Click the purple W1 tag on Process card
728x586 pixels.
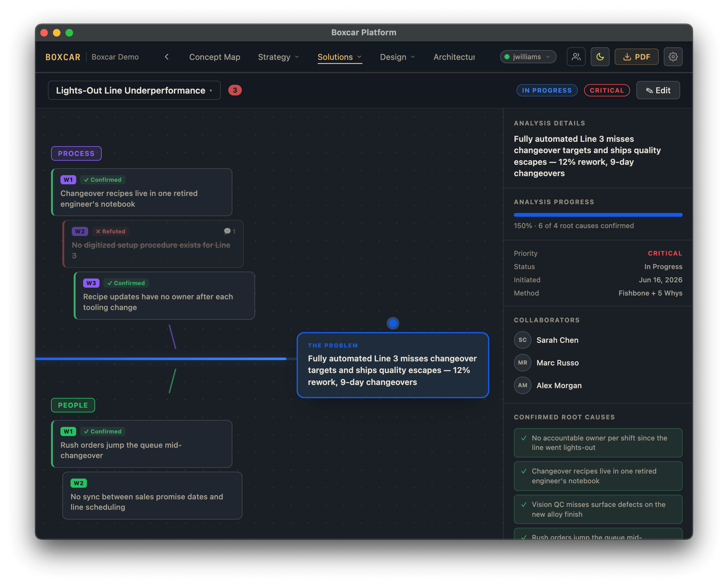[68, 180]
